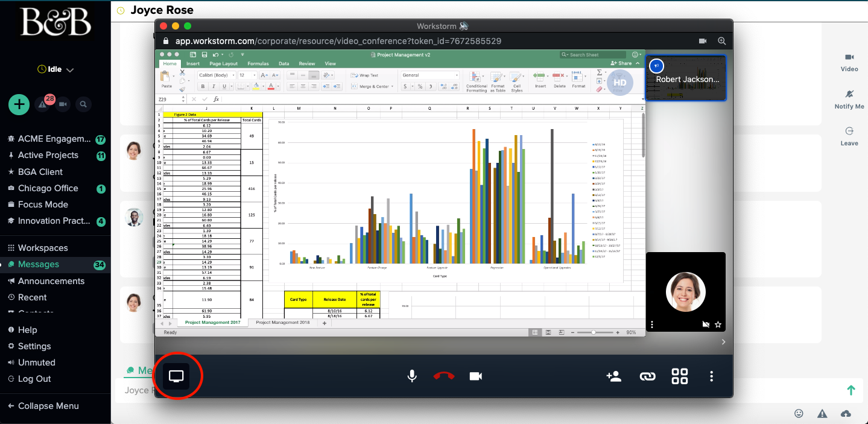This screenshot has height=424, width=868.
Task: Click the yellow fill color swatch
Action: (256, 86)
